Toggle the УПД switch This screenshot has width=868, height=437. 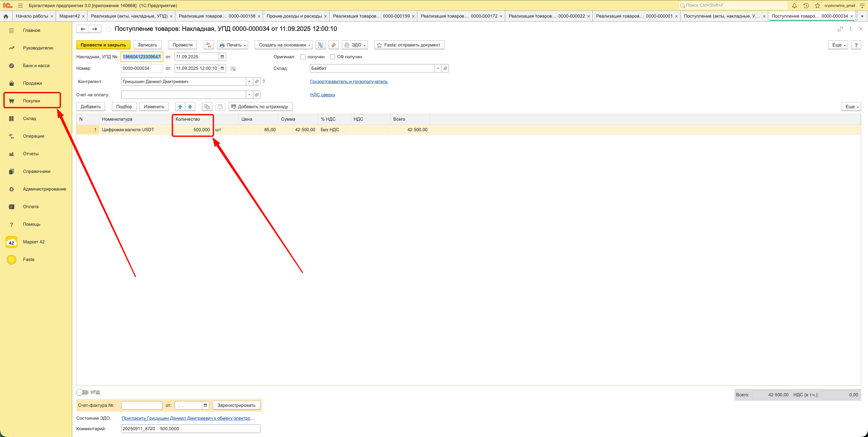click(x=82, y=392)
